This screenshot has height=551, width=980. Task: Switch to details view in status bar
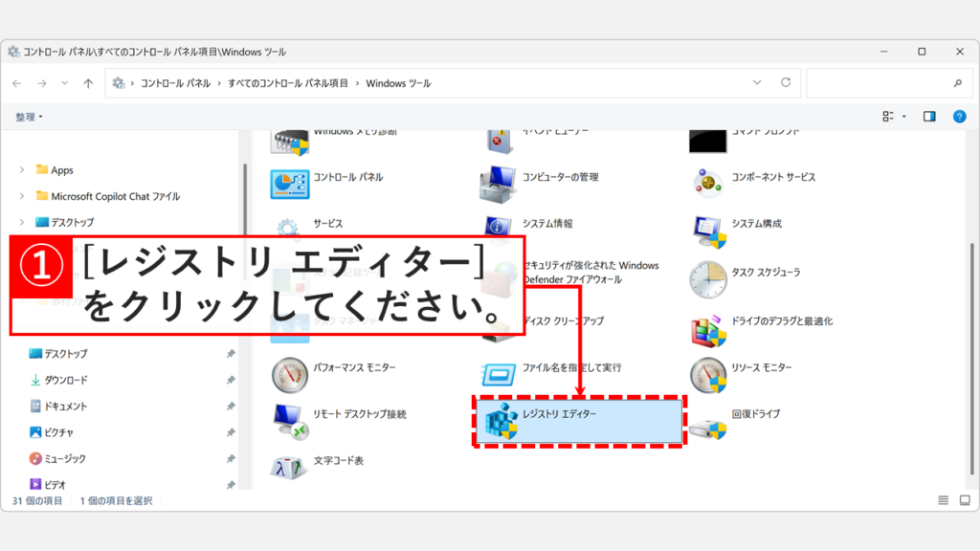tap(943, 501)
